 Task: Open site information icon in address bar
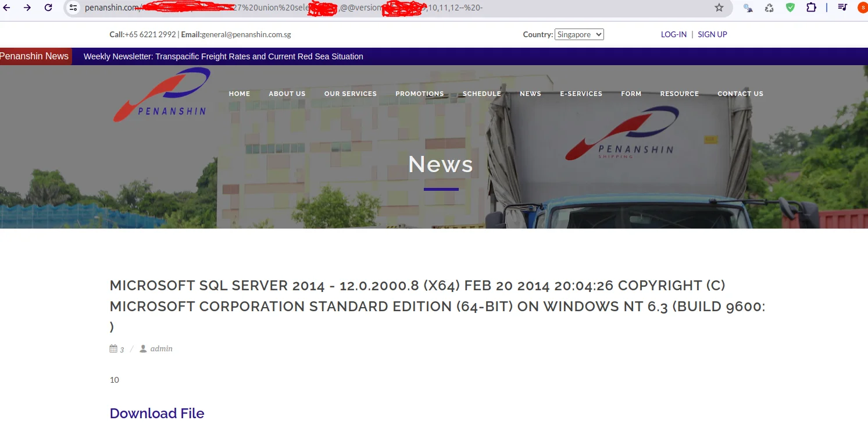73,8
